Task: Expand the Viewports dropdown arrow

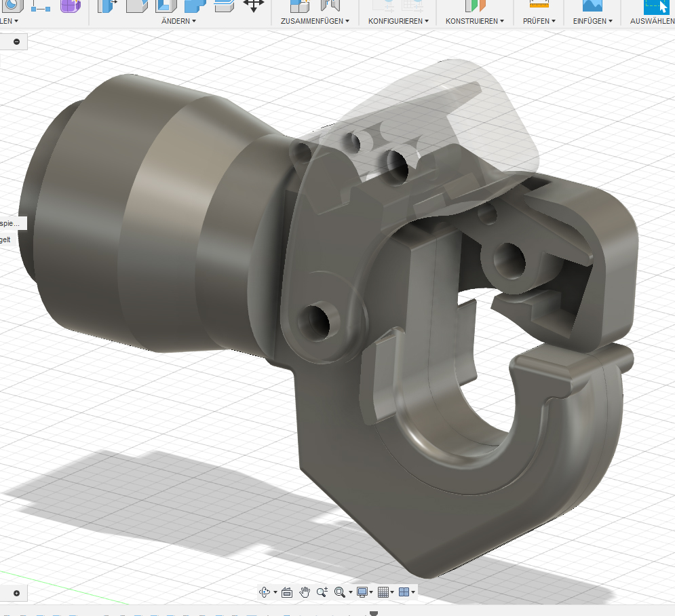Action: (x=413, y=593)
